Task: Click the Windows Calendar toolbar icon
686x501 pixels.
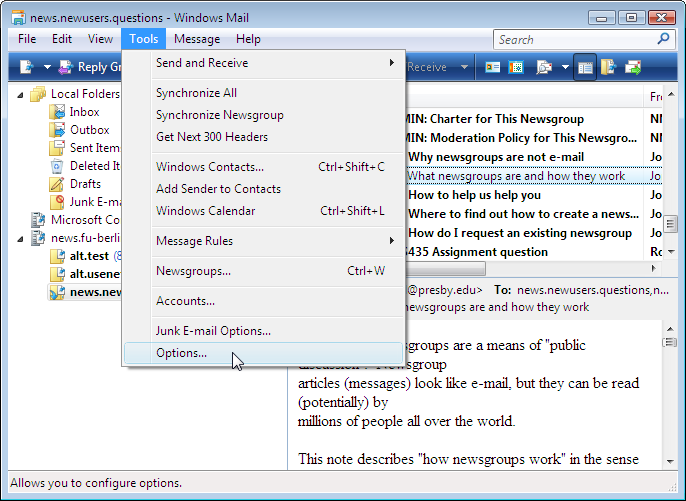Action: coord(516,67)
